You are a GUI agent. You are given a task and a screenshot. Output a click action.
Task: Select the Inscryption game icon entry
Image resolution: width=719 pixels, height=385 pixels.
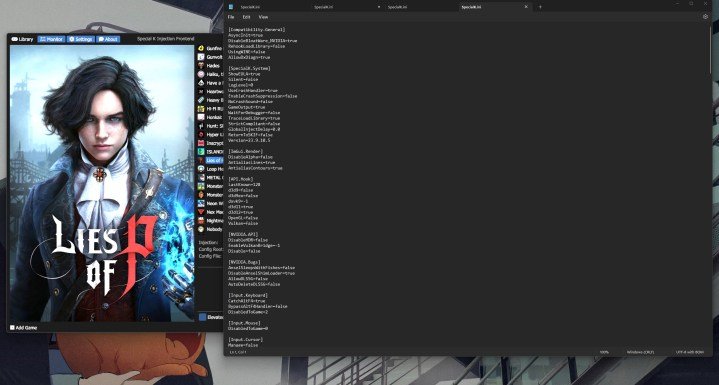tap(201, 143)
